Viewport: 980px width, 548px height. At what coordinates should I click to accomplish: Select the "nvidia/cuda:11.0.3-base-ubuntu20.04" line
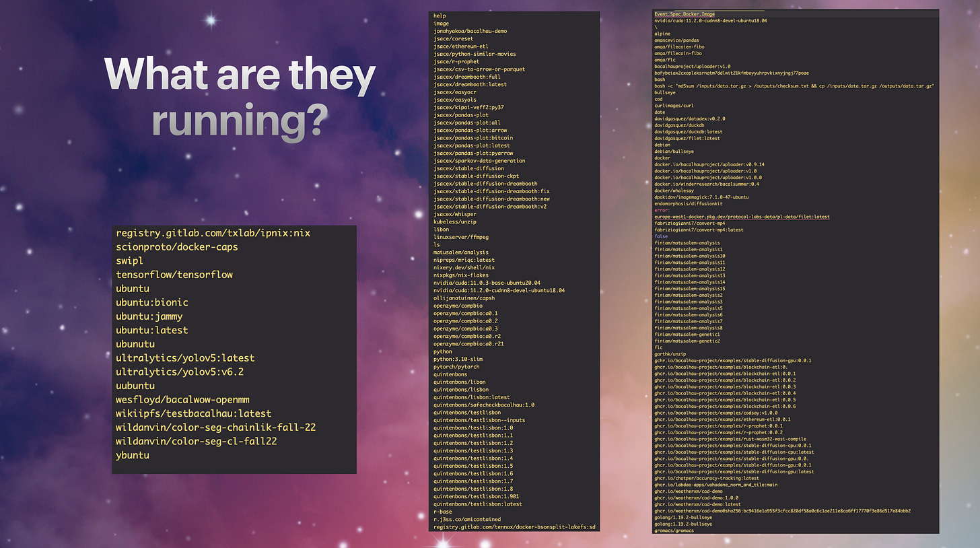click(487, 283)
